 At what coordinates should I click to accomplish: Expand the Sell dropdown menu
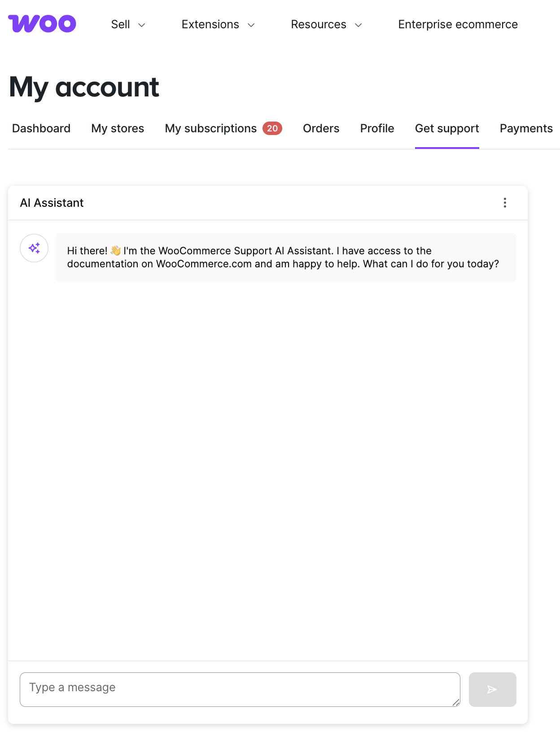128,25
